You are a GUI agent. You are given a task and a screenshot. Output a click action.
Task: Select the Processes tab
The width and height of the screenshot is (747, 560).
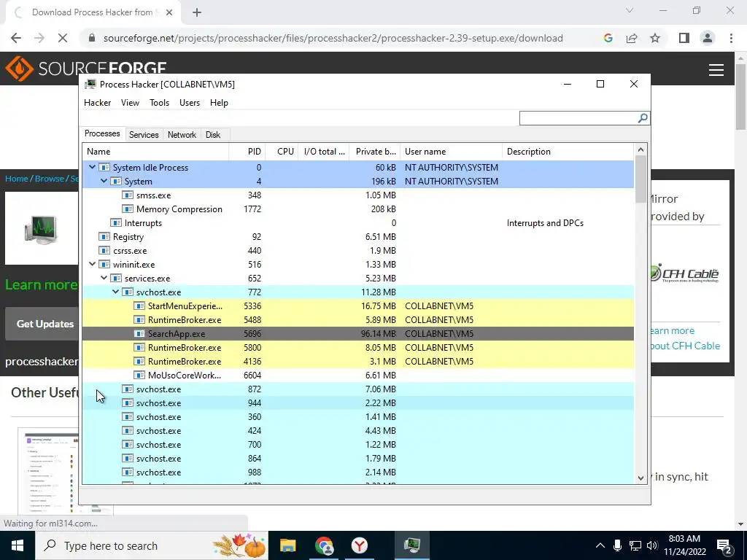(x=102, y=133)
